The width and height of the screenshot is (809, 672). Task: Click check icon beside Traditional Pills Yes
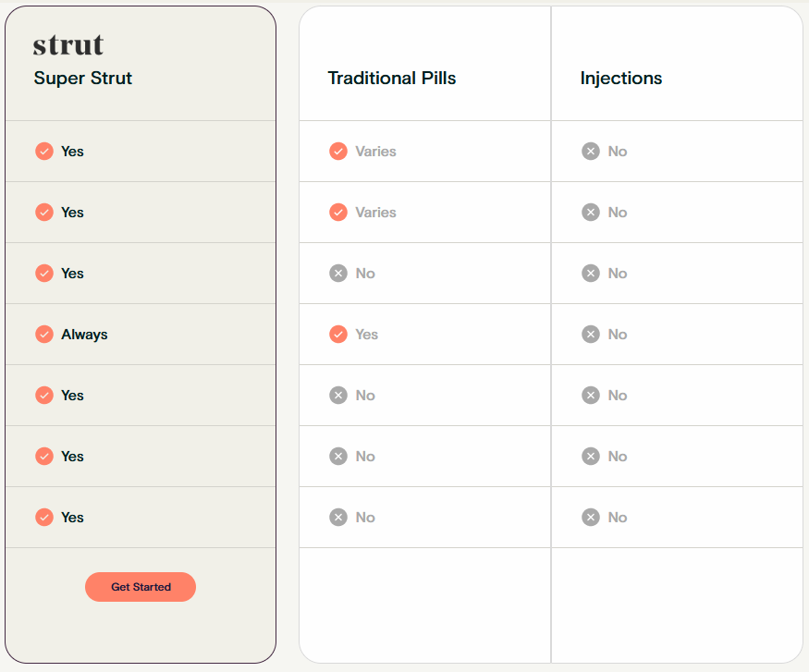(338, 335)
